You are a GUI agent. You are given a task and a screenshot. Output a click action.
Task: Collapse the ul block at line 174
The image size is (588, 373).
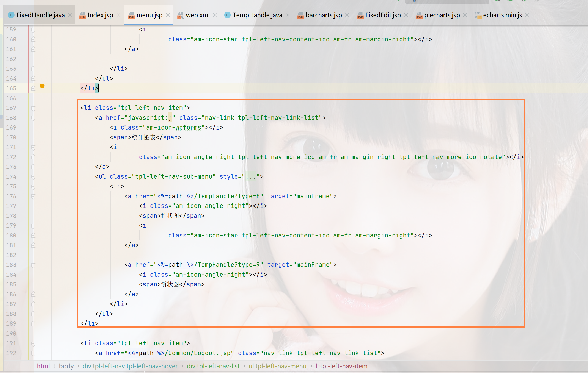(33, 177)
